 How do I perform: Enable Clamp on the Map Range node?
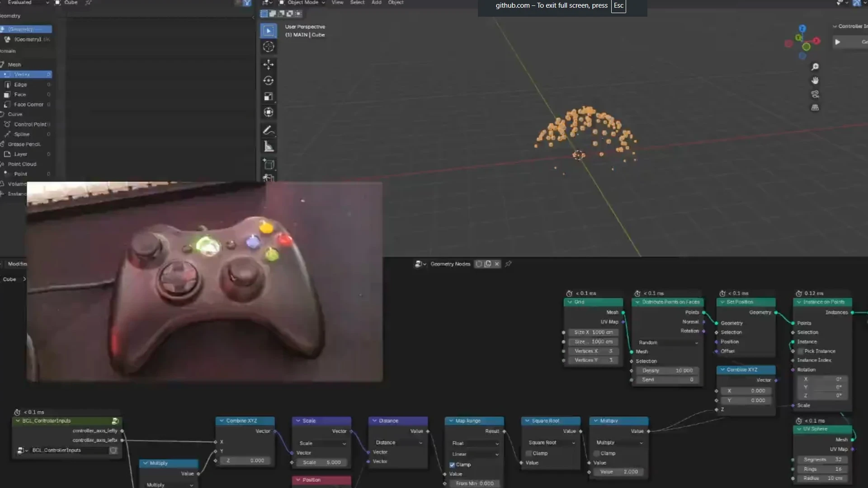click(x=452, y=465)
